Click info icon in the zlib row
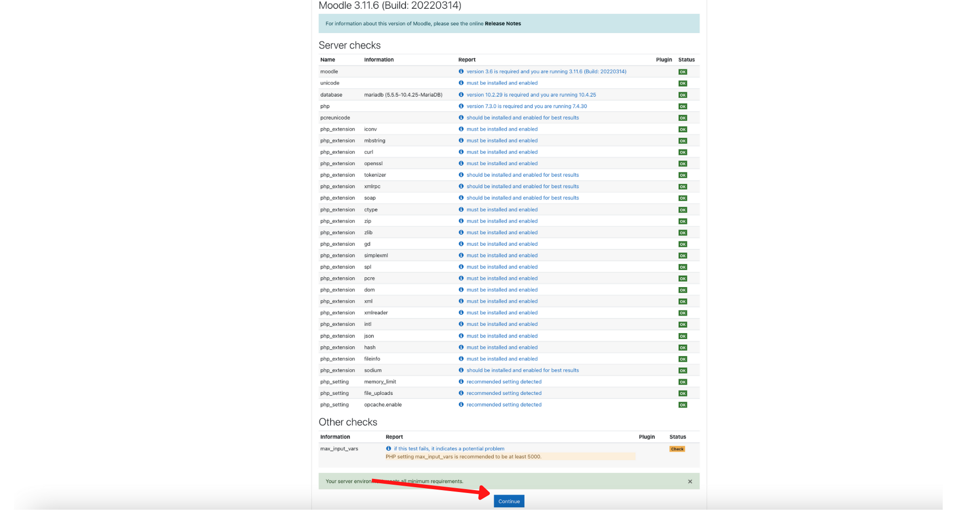Viewport: 980px width, 510px height. click(461, 232)
